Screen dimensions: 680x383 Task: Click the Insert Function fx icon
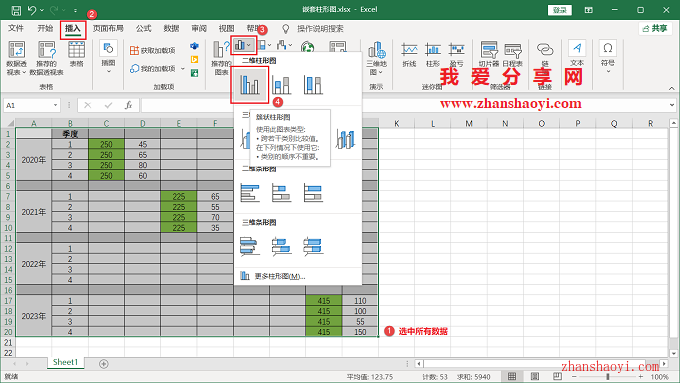tap(128, 105)
